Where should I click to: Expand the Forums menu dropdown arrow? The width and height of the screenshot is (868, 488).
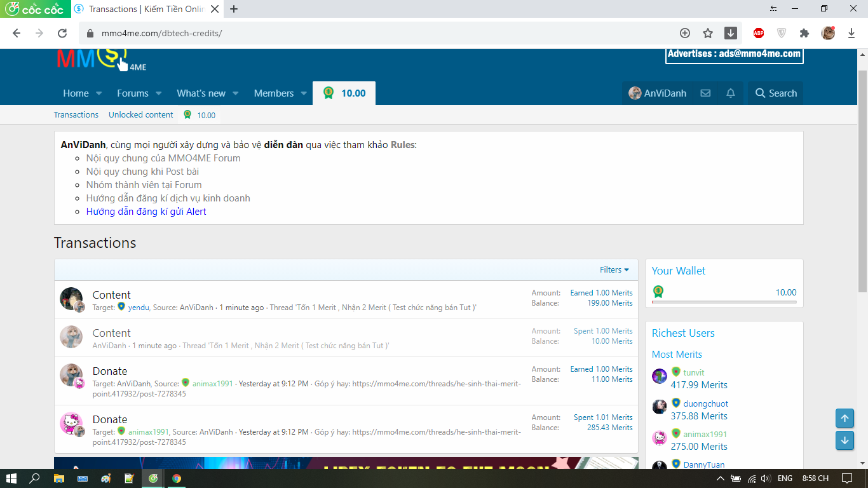tap(159, 93)
